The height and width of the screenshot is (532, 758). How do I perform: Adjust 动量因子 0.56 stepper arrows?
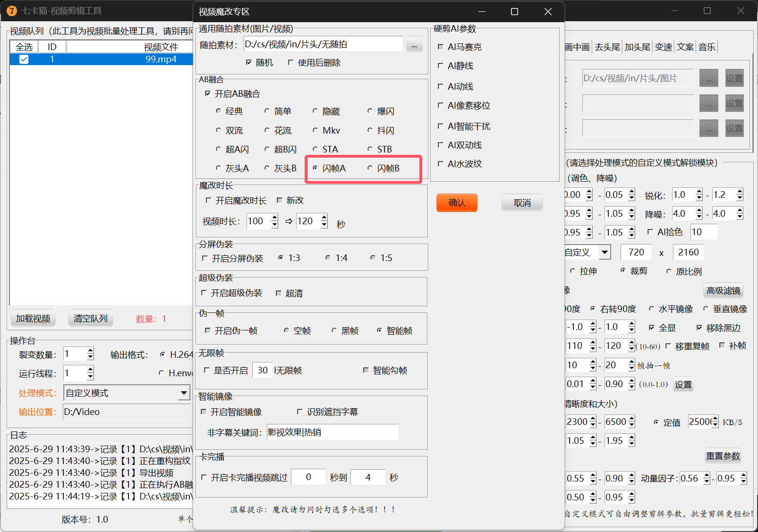coord(707,478)
